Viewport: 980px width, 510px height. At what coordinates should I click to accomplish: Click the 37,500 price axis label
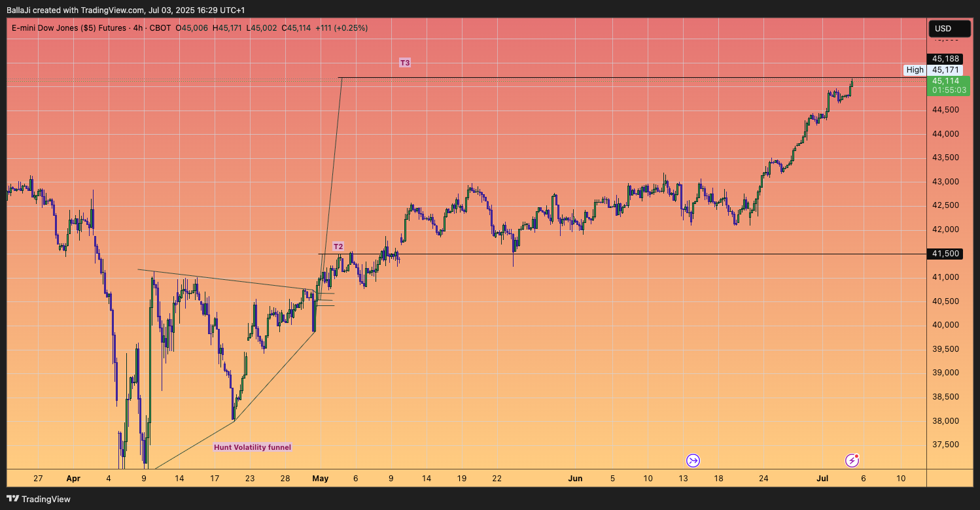click(x=945, y=445)
